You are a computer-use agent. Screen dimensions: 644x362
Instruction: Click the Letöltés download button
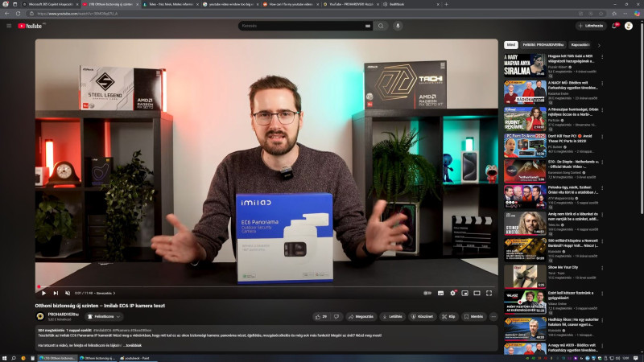pyautogui.click(x=392, y=316)
